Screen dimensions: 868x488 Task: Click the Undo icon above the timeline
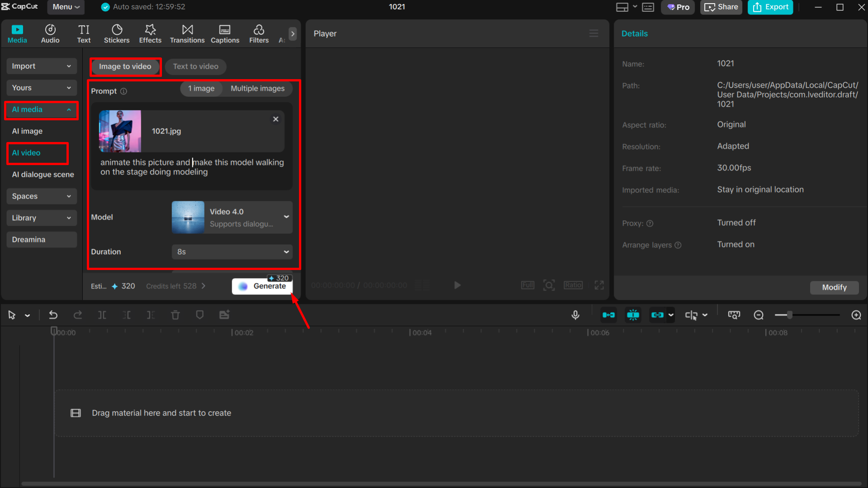pos(53,315)
